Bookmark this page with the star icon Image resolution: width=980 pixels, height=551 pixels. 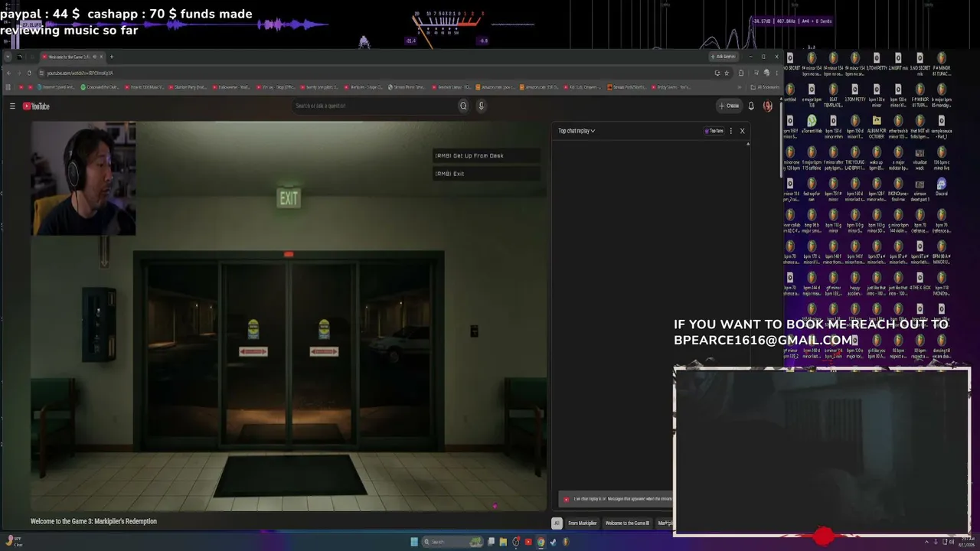coord(727,73)
